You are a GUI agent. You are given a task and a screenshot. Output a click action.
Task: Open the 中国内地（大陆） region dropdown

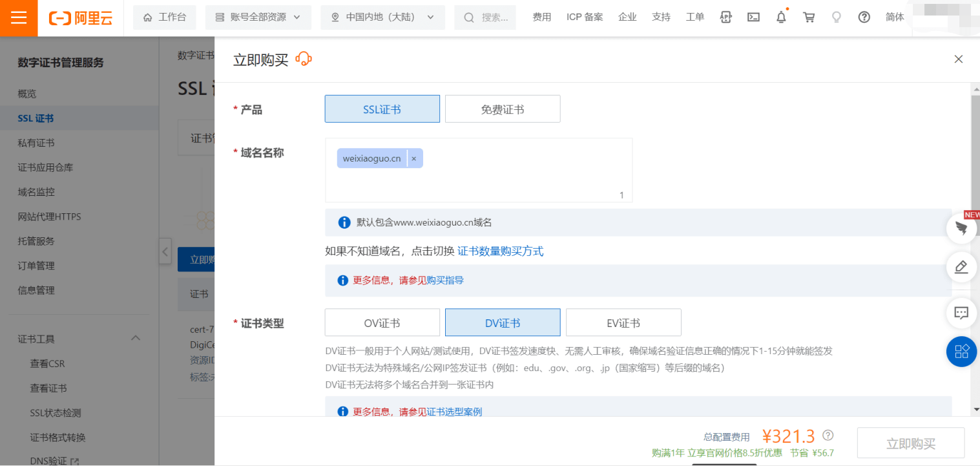[382, 17]
